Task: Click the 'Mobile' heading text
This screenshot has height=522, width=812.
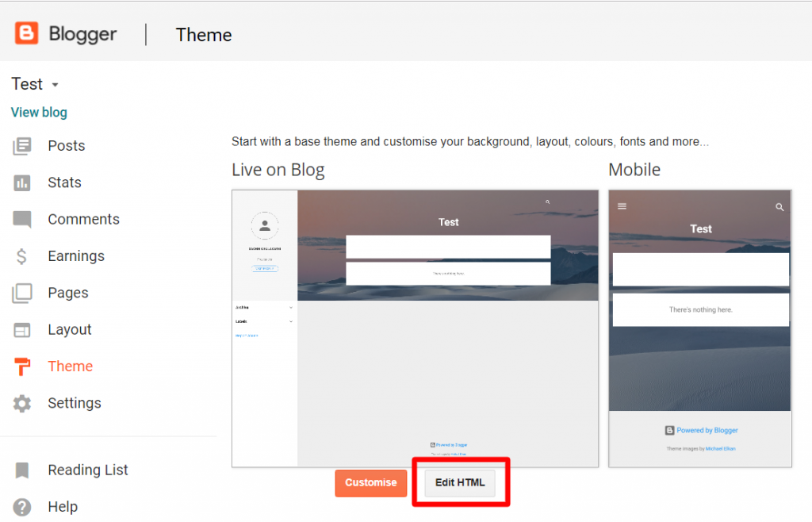Action: click(x=634, y=170)
